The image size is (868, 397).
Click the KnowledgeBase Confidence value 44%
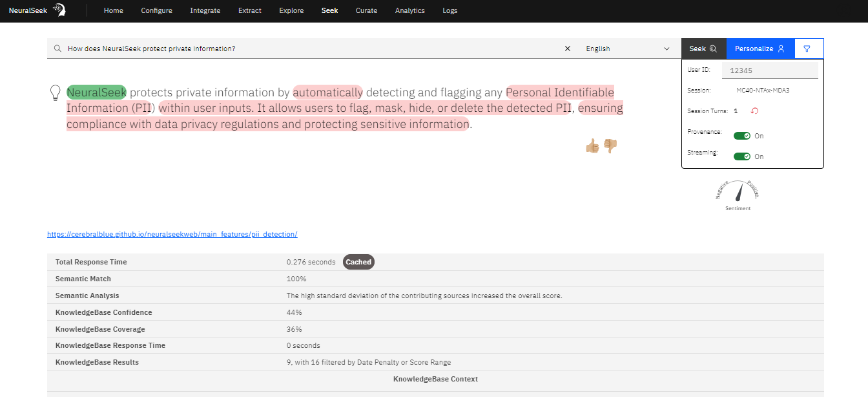point(294,312)
